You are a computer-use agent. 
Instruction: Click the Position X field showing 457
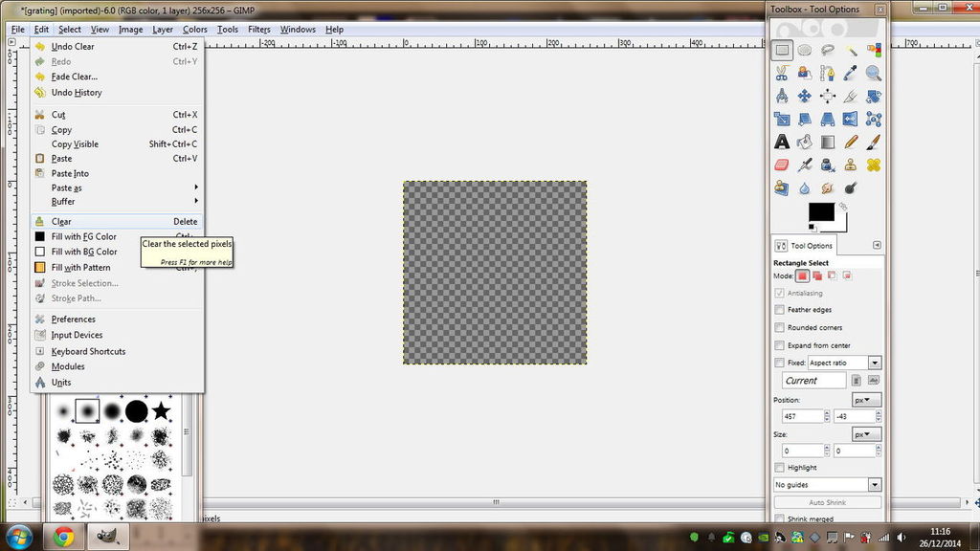803,416
